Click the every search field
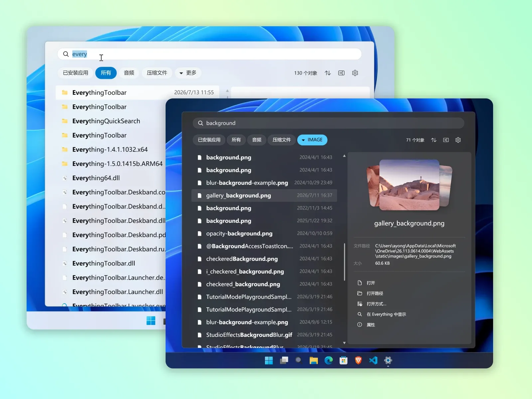Viewport: 532px width, 399px height. click(209, 54)
